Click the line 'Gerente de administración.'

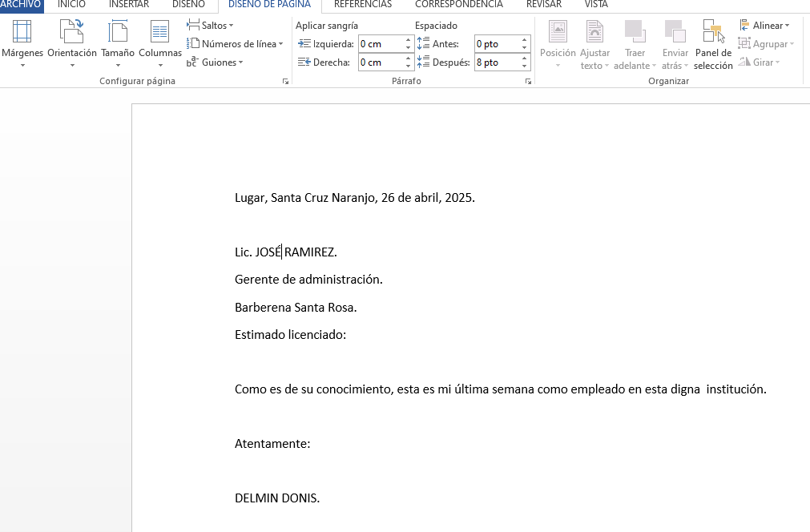pyautogui.click(x=308, y=280)
